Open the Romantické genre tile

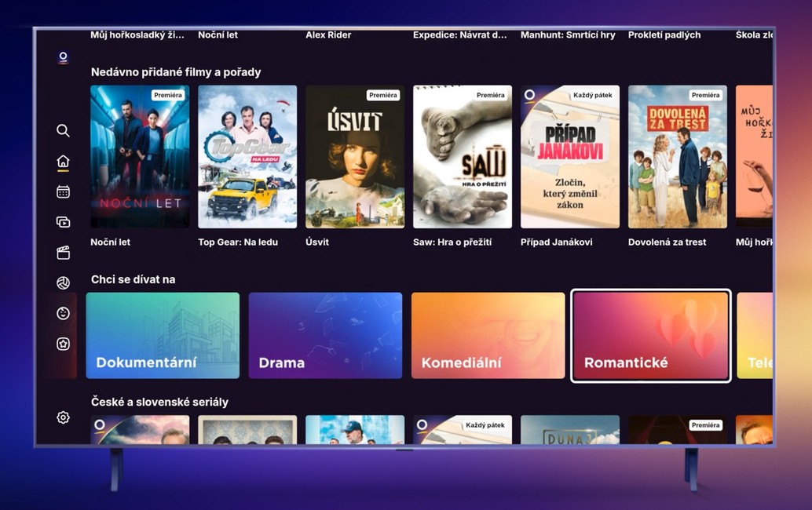(x=651, y=336)
